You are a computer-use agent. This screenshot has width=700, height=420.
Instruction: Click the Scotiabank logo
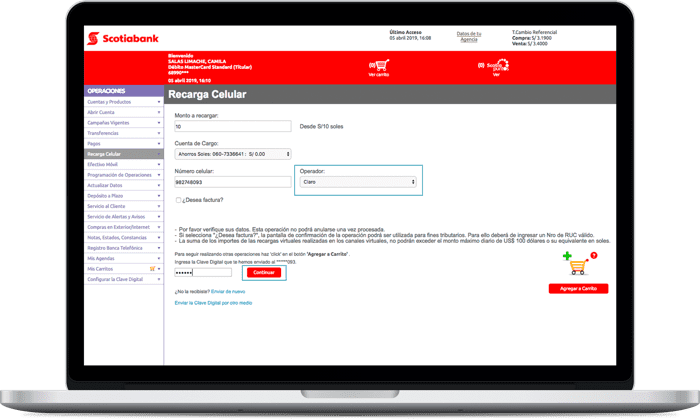123,38
